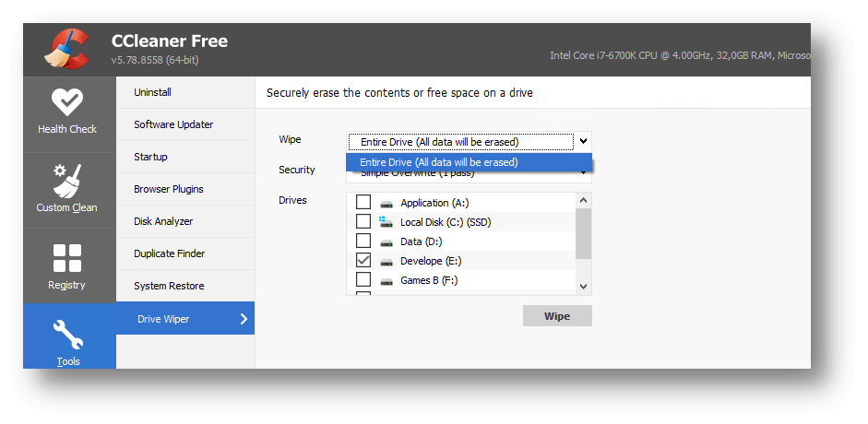Screen dimensions: 868x424
Task: Open the Uninstall tool
Action: coord(185,92)
